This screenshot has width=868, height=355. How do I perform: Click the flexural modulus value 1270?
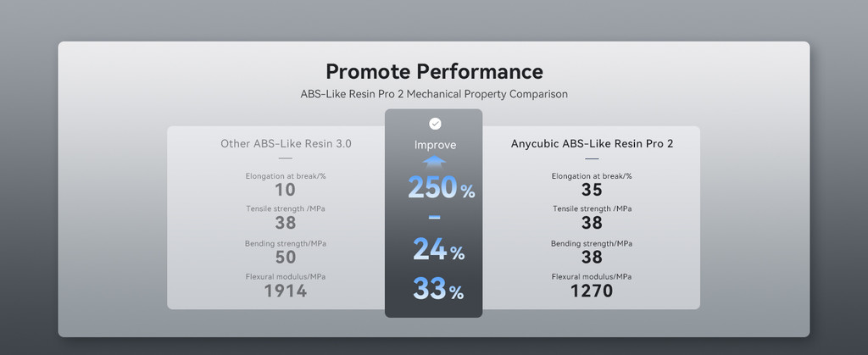[x=592, y=291]
